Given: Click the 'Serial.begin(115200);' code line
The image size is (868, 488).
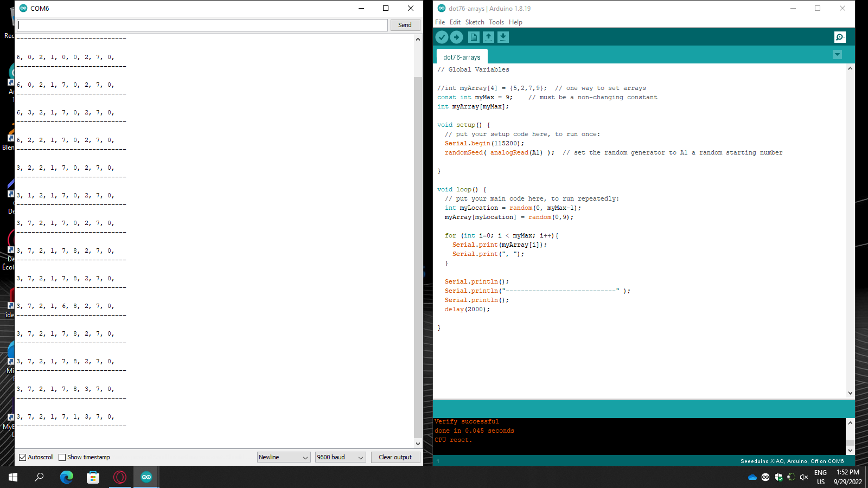Looking at the screenshot, I should tap(484, 143).
